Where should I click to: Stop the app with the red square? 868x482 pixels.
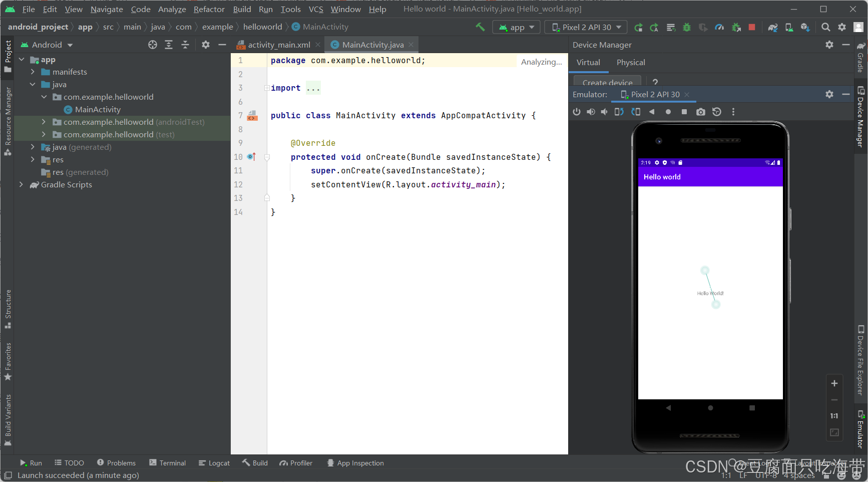pyautogui.click(x=752, y=27)
